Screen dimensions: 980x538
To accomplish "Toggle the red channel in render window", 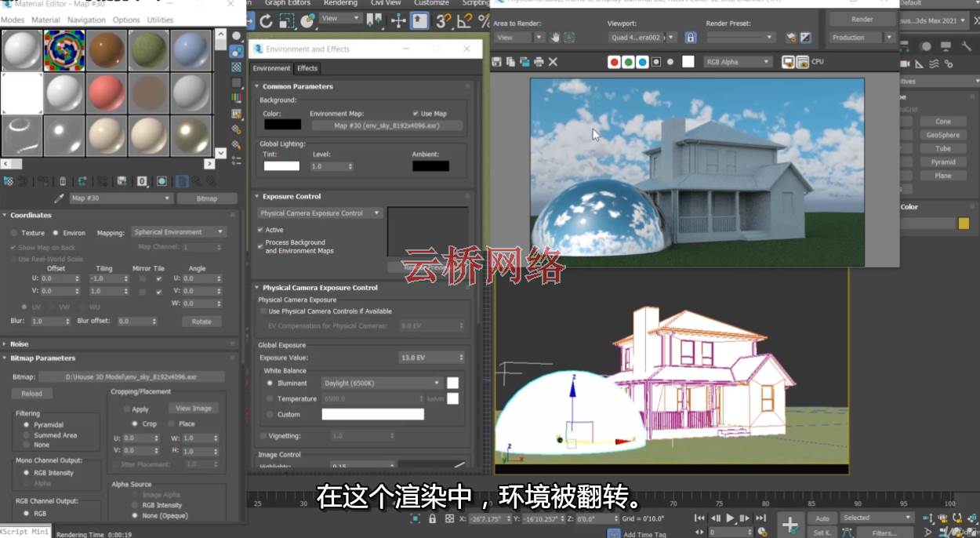I will 615,61.
